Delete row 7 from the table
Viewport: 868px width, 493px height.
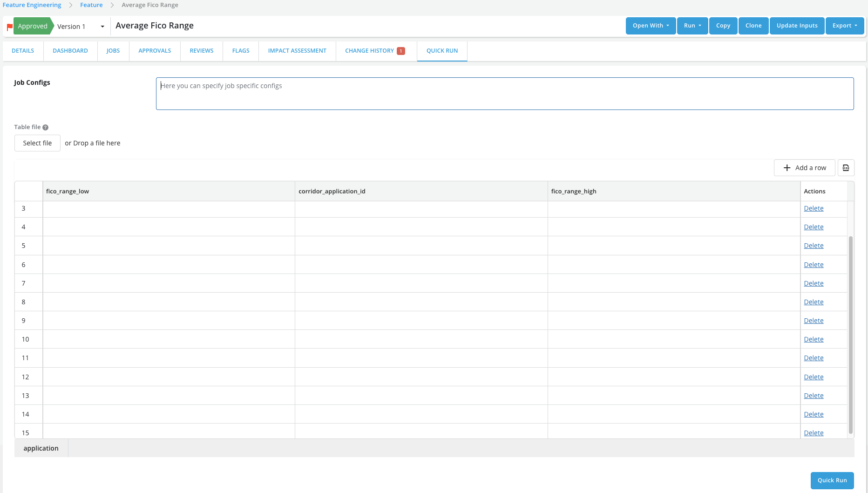tap(814, 283)
